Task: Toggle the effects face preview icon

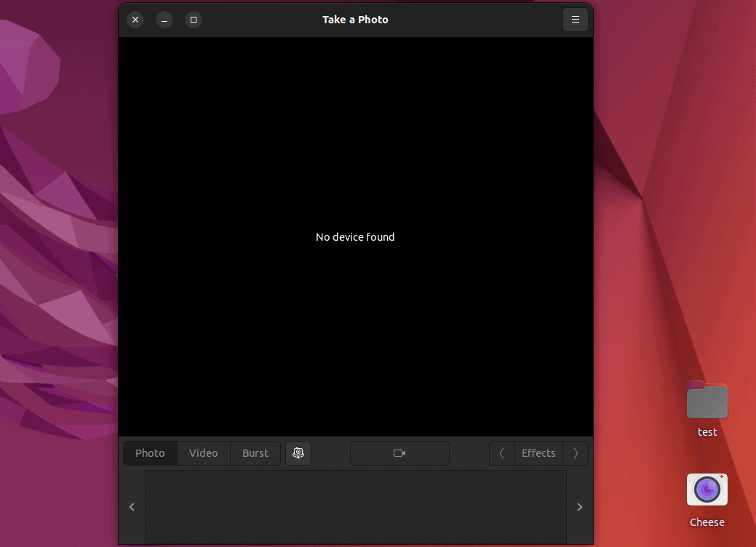Action: click(298, 452)
